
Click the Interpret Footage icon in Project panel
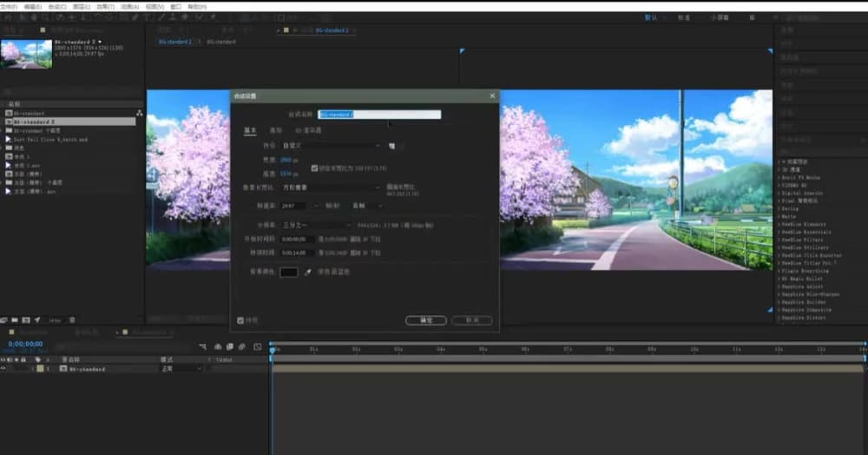click(3, 320)
